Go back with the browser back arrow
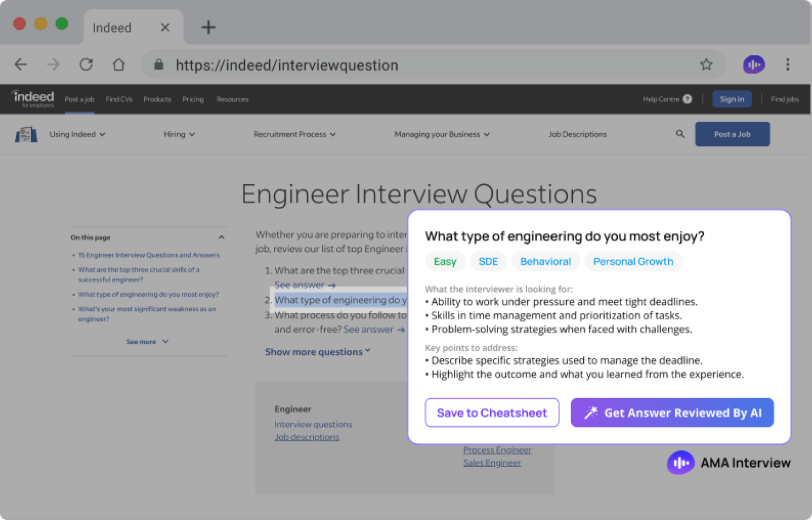812x520 pixels. click(x=21, y=65)
